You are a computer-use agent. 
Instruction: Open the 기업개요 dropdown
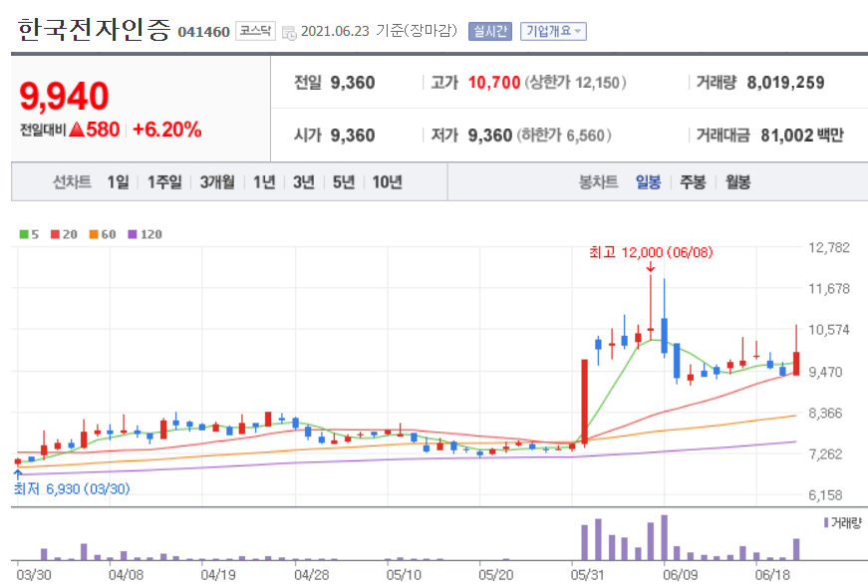553,31
